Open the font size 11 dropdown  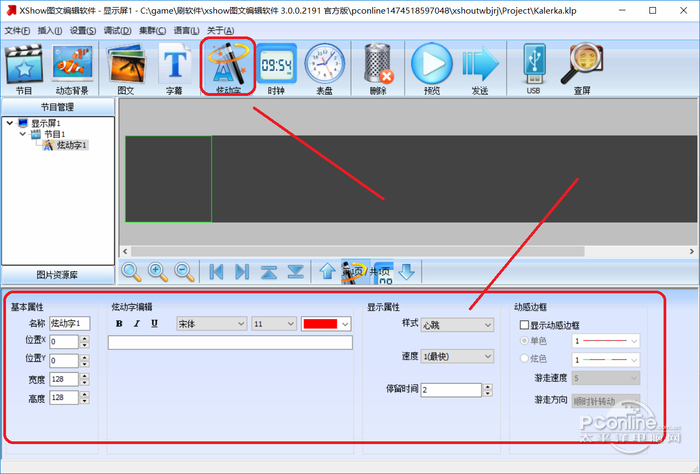point(274,324)
